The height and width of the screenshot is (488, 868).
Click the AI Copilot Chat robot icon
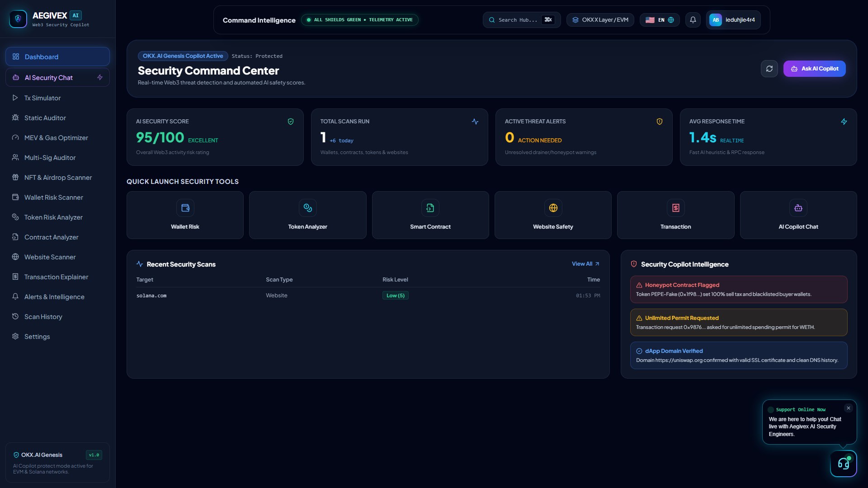pos(798,208)
